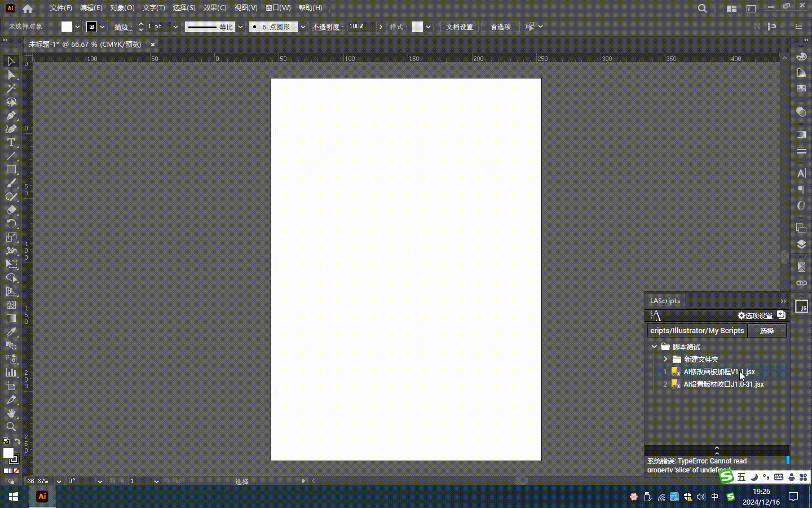Image resolution: width=812 pixels, height=508 pixels.
Task: Activate the Rotate tool
Action: coord(11,224)
